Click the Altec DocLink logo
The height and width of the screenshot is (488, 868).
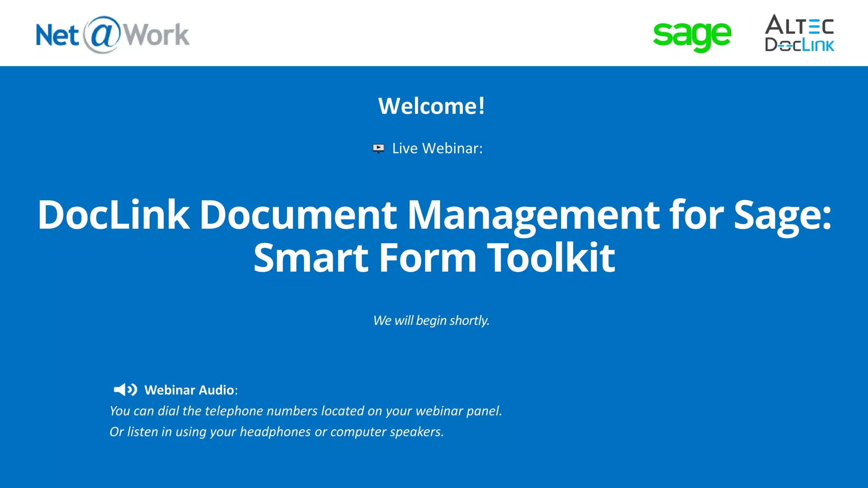pyautogui.click(x=799, y=33)
